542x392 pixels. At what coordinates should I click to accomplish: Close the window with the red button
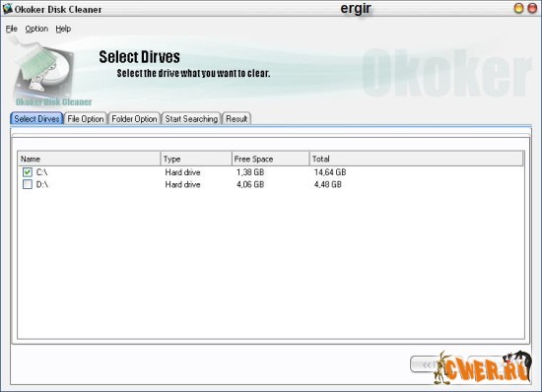[x=532, y=8]
